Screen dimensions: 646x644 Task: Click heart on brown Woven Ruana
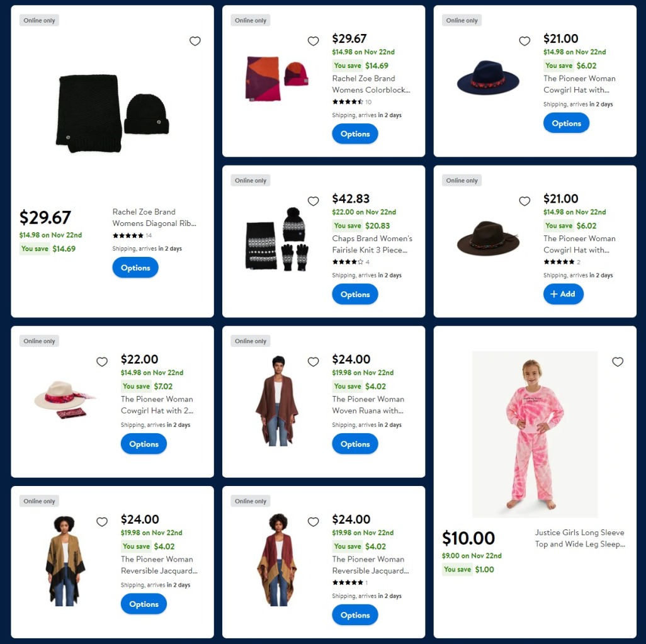pyautogui.click(x=313, y=361)
